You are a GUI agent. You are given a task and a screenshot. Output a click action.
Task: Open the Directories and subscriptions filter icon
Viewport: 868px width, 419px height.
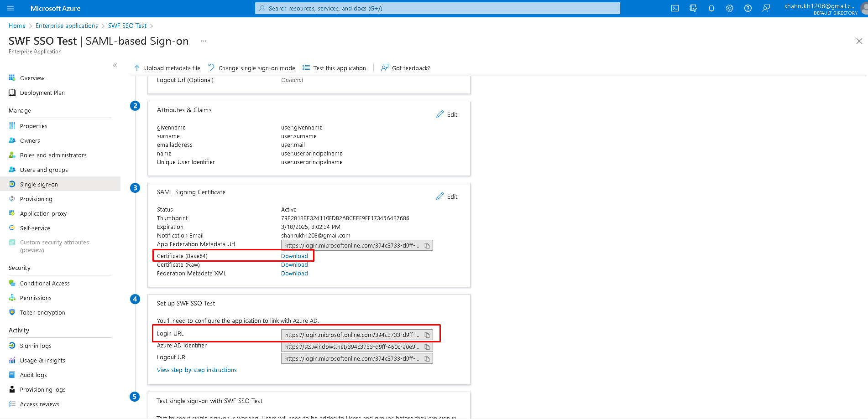pyautogui.click(x=693, y=8)
